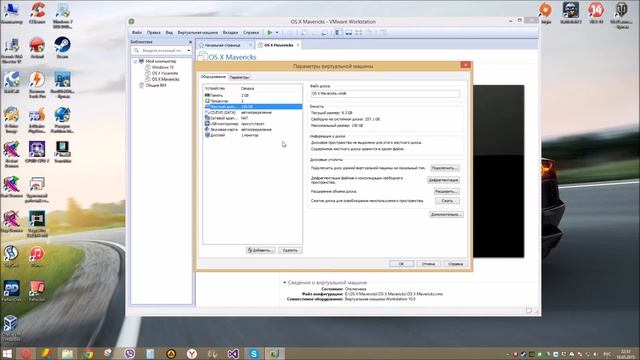640x360 pixels.
Task: Click the Windows Start button
Action: tap(7, 353)
